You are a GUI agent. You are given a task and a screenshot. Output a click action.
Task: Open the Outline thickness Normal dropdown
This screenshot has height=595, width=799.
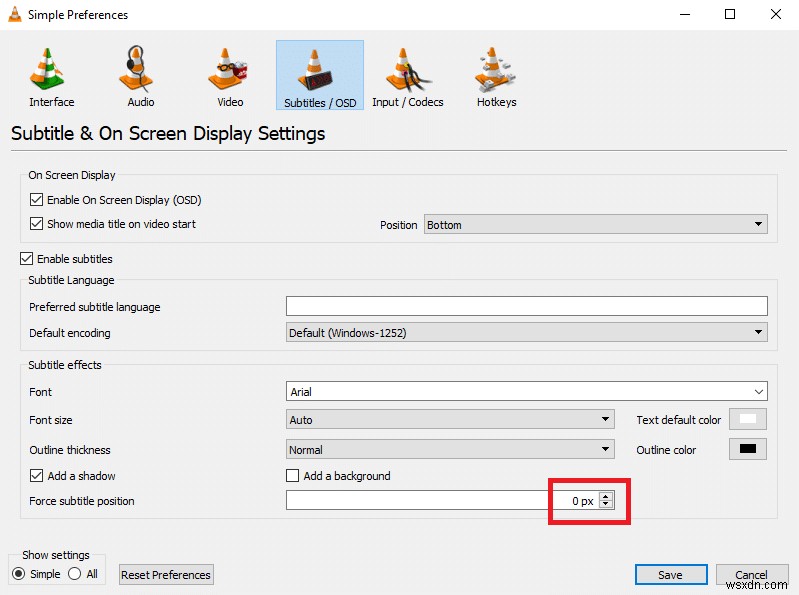pos(450,450)
